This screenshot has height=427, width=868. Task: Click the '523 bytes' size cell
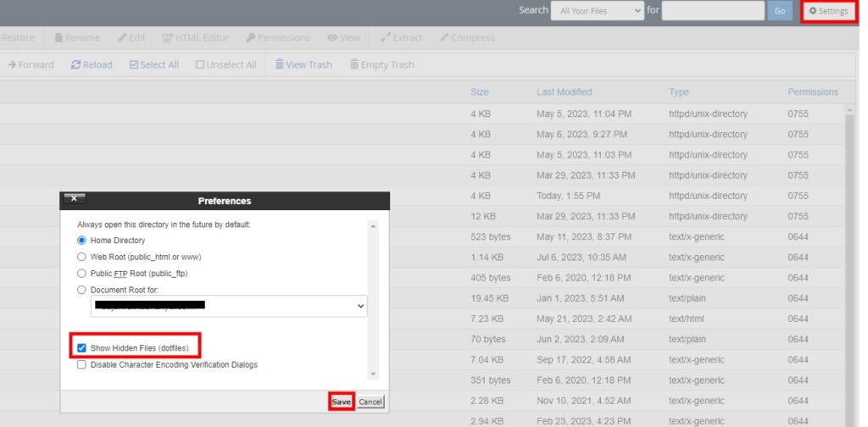491,236
